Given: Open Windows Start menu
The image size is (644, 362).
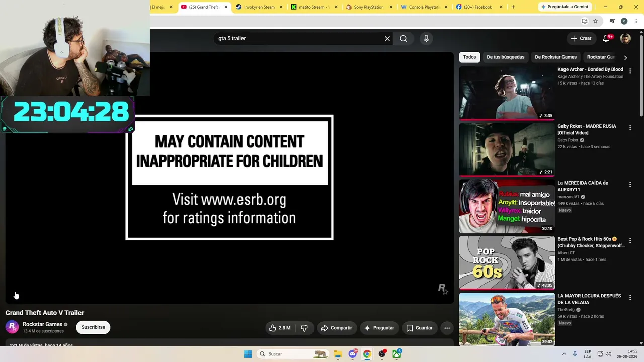Looking at the screenshot, I should coord(248,354).
